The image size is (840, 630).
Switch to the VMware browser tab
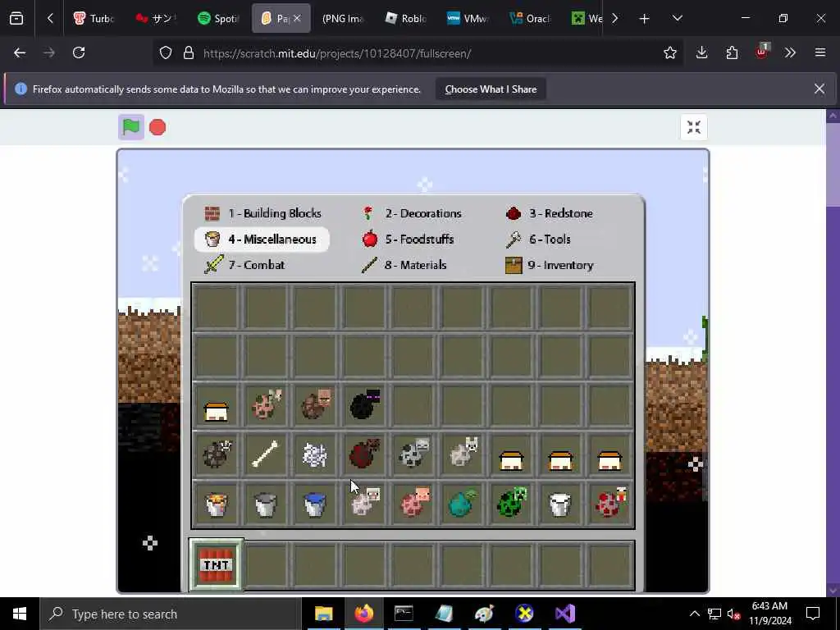click(x=467, y=18)
